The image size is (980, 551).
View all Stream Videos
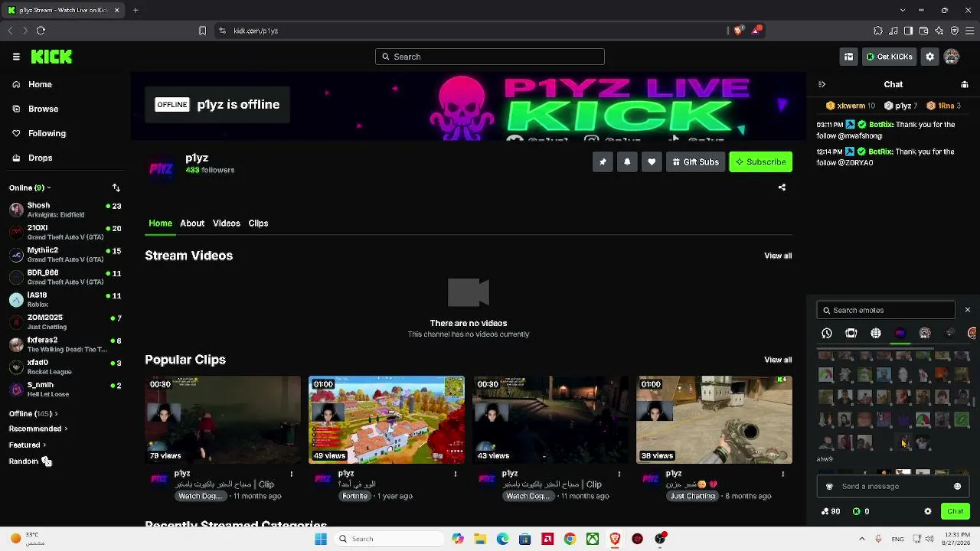(778, 256)
